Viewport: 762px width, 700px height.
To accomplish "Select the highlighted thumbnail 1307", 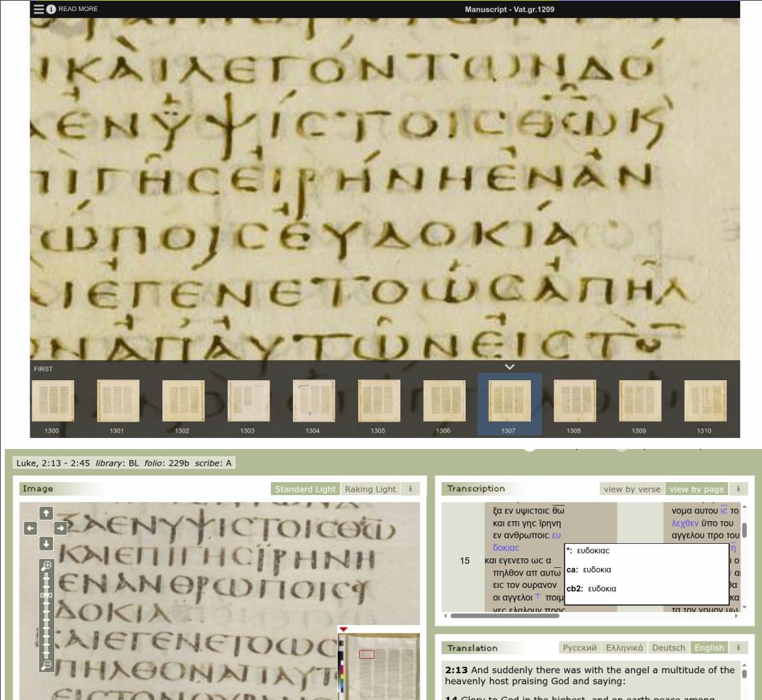I will (x=510, y=404).
